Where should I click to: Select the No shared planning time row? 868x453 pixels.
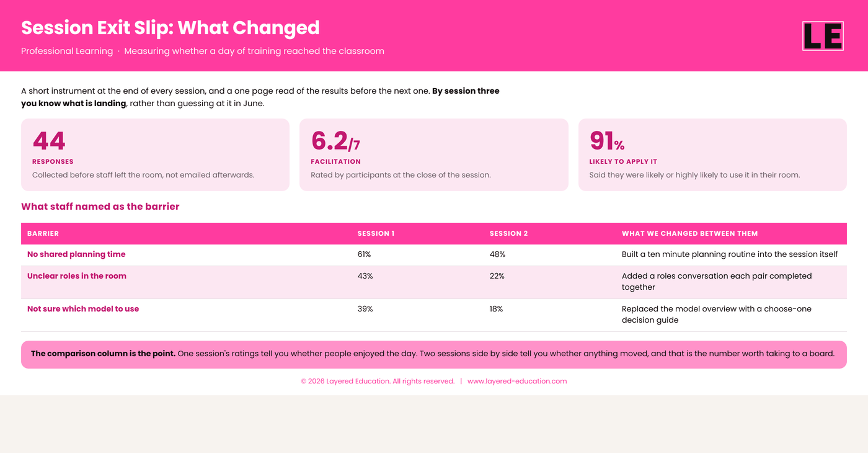[x=434, y=255]
